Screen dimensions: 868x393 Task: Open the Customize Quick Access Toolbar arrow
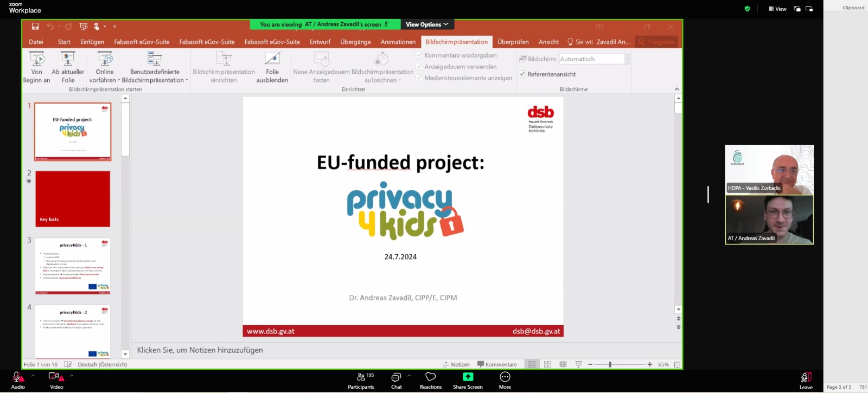pyautogui.click(x=114, y=26)
